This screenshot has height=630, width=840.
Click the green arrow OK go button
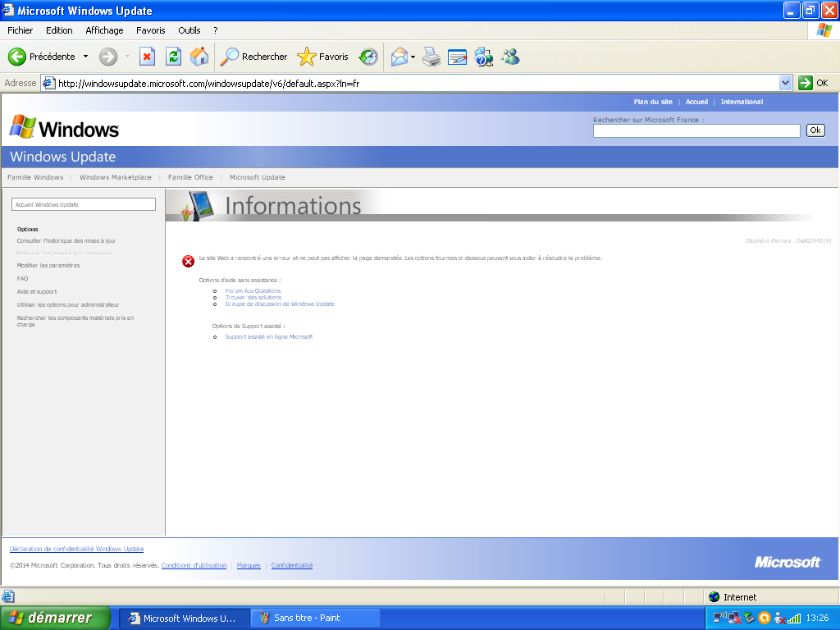(813, 83)
